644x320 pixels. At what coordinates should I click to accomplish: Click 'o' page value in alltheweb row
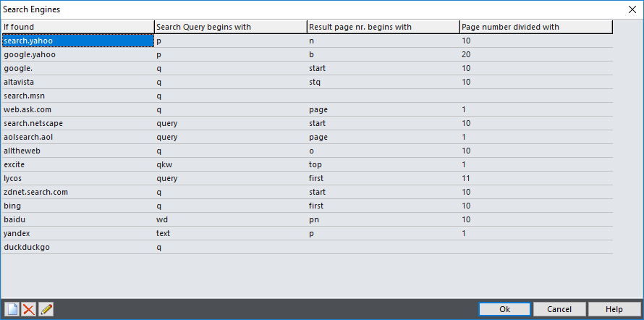311,151
